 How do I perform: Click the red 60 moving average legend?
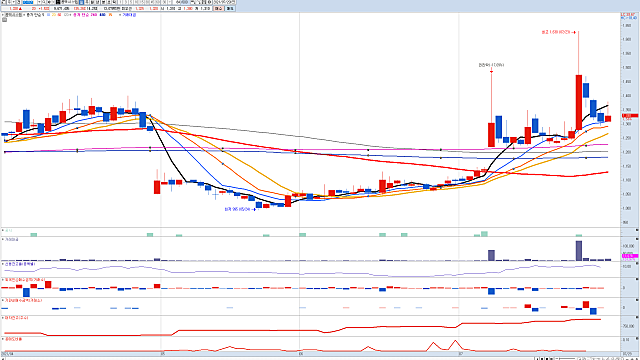[x=59, y=15]
